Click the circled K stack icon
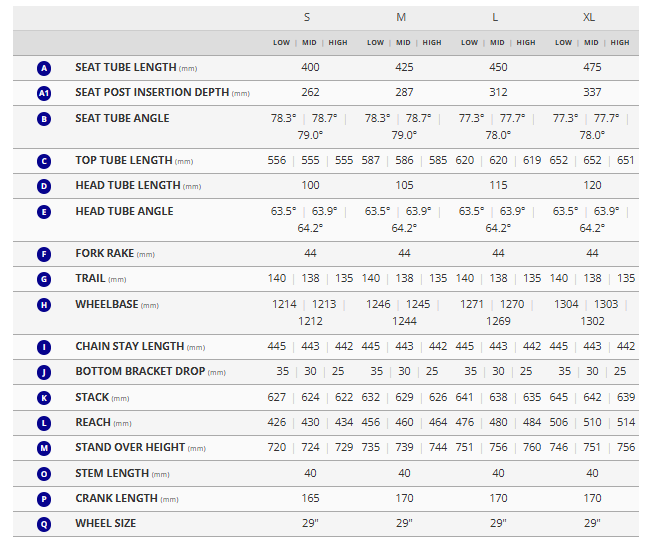The width and height of the screenshot is (651, 540). pos(44,398)
